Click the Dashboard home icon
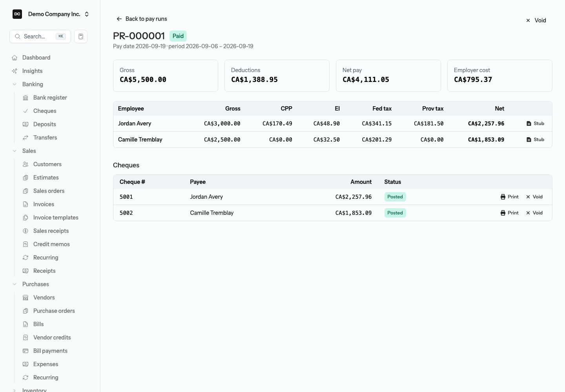The image size is (565, 392). [15, 58]
